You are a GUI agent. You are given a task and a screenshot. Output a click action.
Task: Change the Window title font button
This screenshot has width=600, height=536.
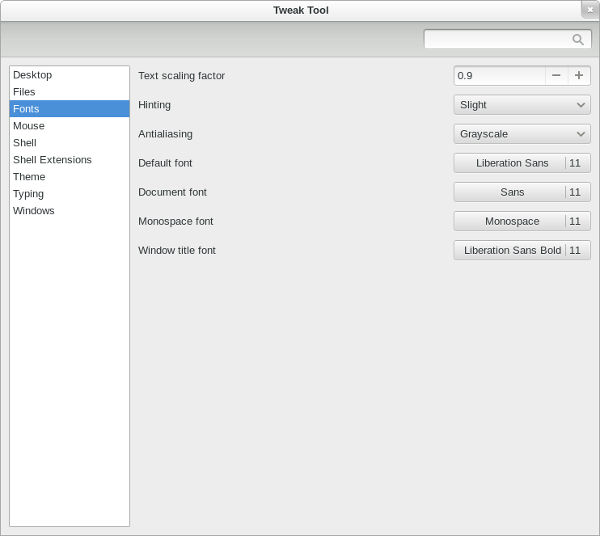click(x=522, y=250)
